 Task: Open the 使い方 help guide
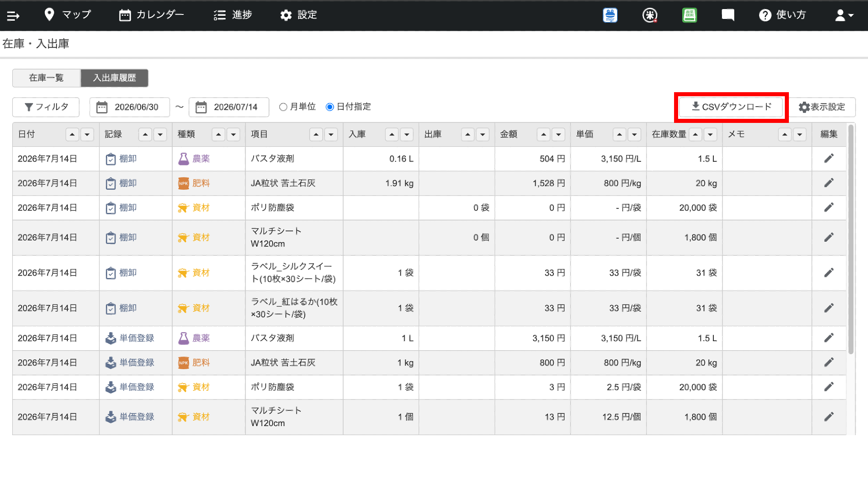782,15
